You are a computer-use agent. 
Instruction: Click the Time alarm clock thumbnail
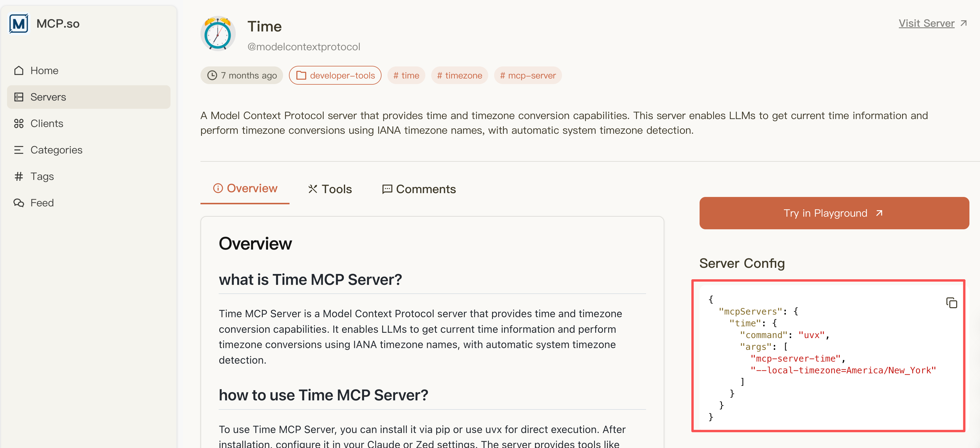218,34
